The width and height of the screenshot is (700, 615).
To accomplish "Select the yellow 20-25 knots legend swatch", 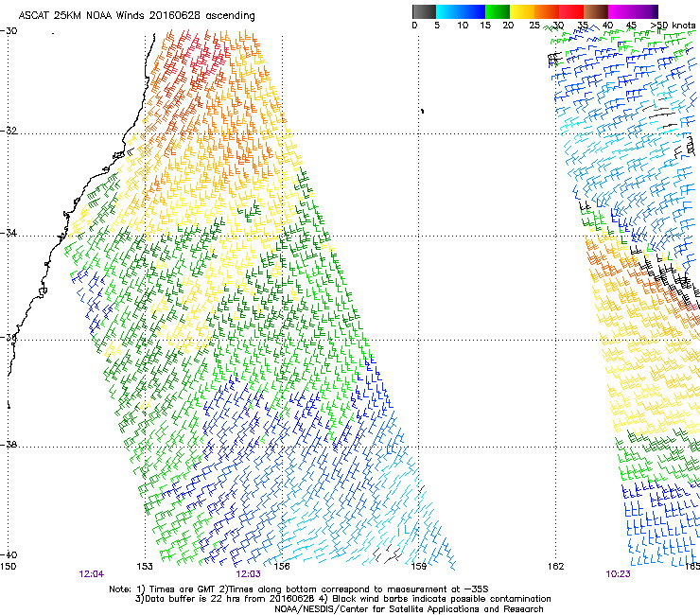I will pos(522,11).
